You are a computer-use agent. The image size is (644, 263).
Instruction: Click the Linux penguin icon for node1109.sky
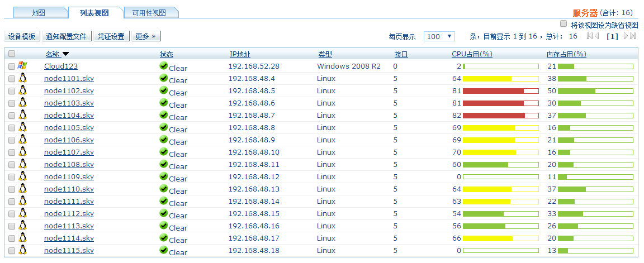(x=22, y=176)
